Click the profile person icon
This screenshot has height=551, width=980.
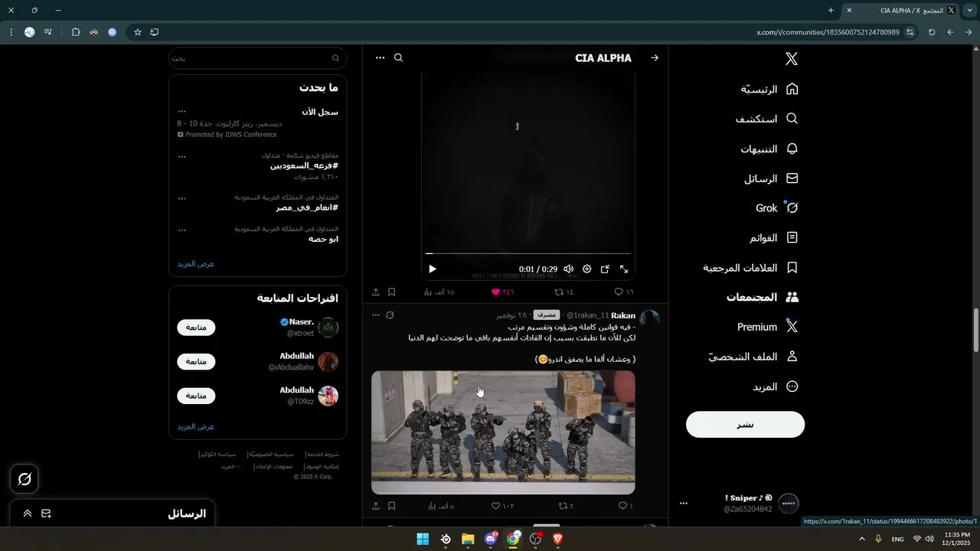click(x=792, y=357)
